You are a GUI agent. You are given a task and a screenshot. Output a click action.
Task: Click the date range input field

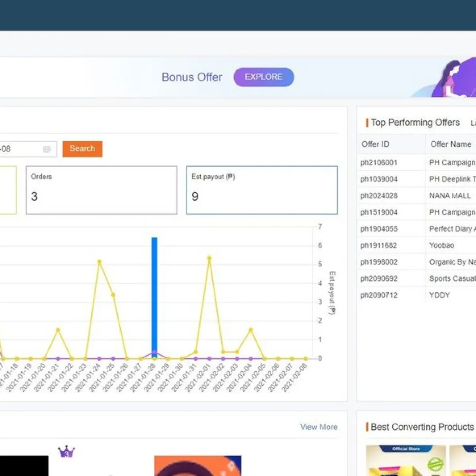point(27,149)
